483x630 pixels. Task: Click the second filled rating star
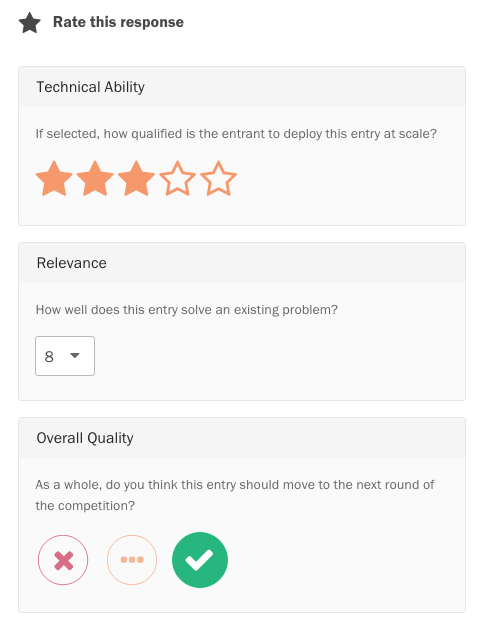pyautogui.click(x=95, y=179)
